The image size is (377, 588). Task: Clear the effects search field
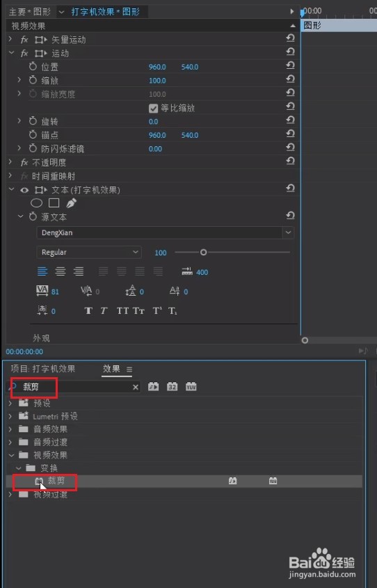pyautogui.click(x=136, y=387)
